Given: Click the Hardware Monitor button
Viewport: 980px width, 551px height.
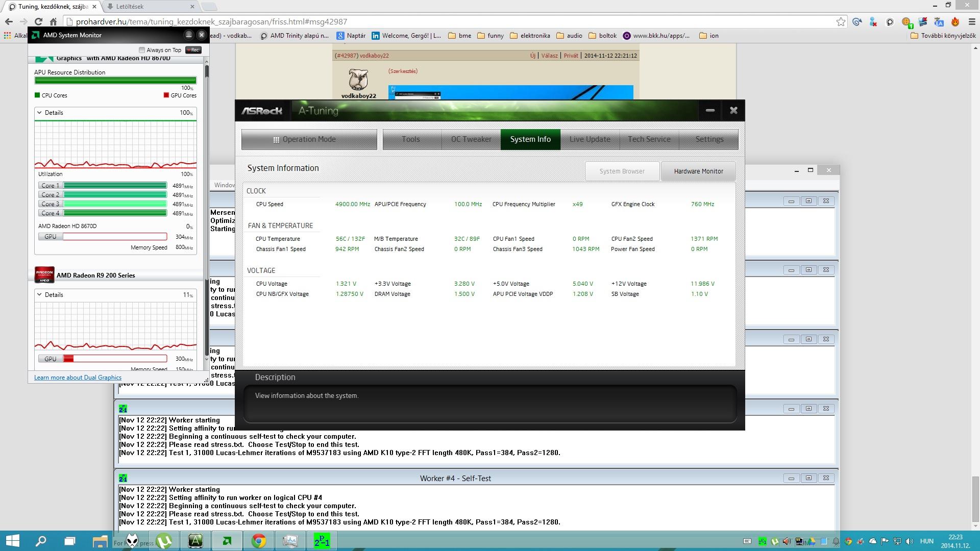Looking at the screenshot, I should click(698, 171).
